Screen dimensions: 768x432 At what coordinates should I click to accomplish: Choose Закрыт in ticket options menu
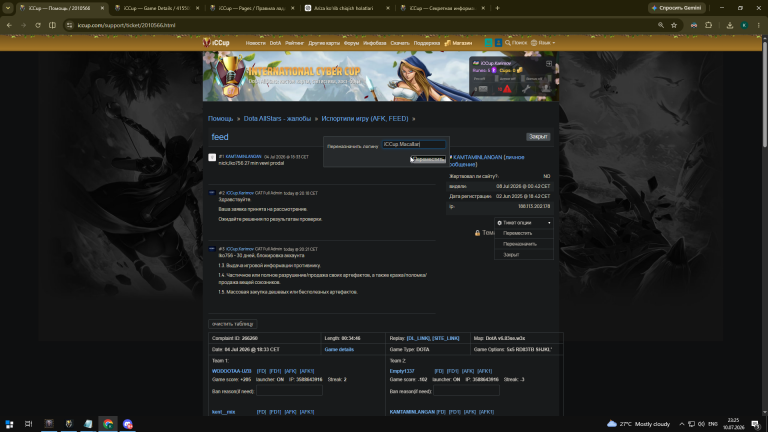[511, 255]
